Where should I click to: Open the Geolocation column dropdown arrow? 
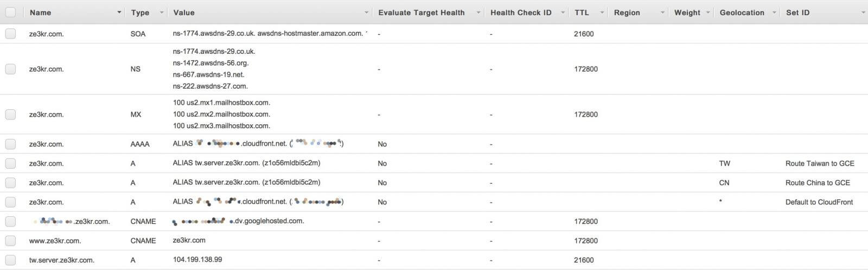click(x=774, y=12)
